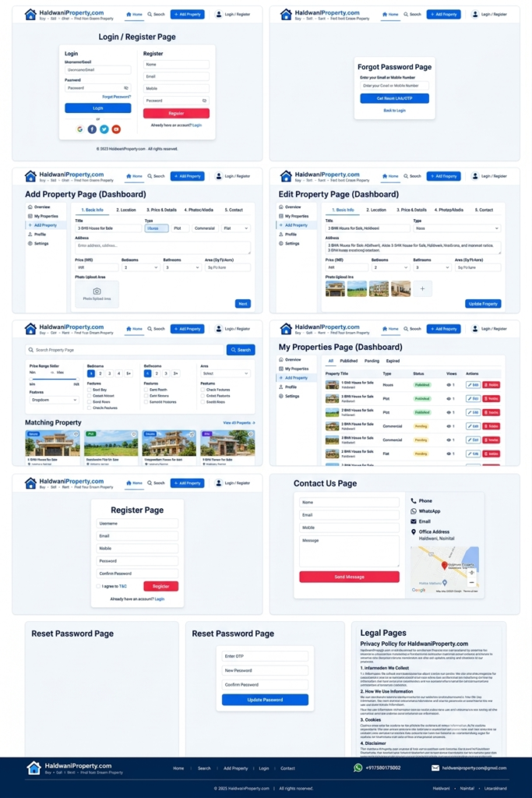Switch to Expired tab in My Properties
This screenshot has width=532, height=798.
coord(393,361)
